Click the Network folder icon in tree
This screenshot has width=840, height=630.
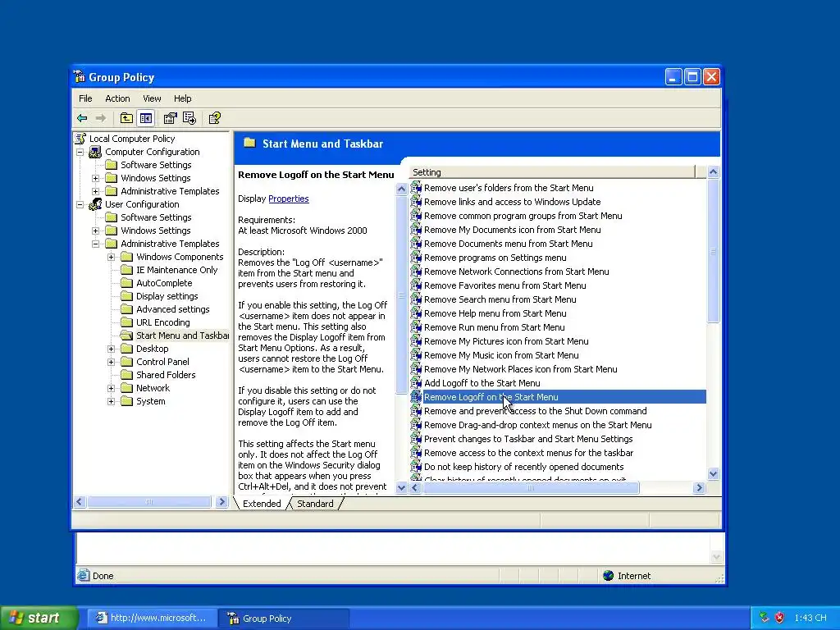[126, 388]
